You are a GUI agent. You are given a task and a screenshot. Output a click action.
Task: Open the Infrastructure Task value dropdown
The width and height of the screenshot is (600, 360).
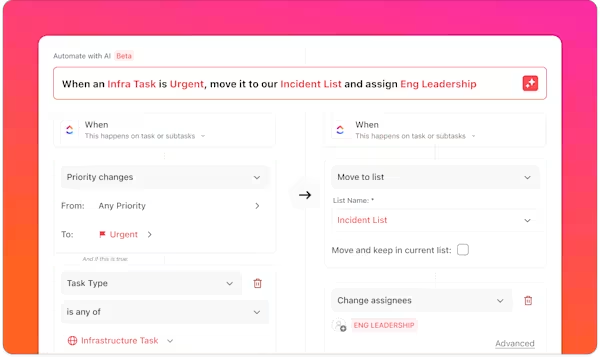click(170, 340)
